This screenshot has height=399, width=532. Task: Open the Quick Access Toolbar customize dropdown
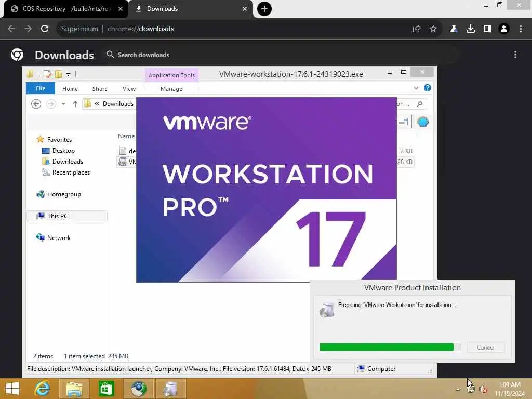68,74
